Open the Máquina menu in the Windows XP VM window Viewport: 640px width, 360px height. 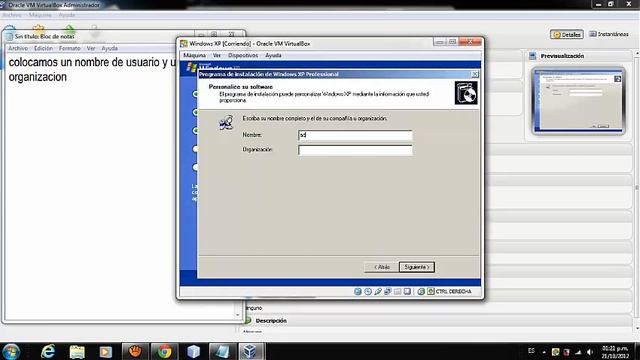194,55
